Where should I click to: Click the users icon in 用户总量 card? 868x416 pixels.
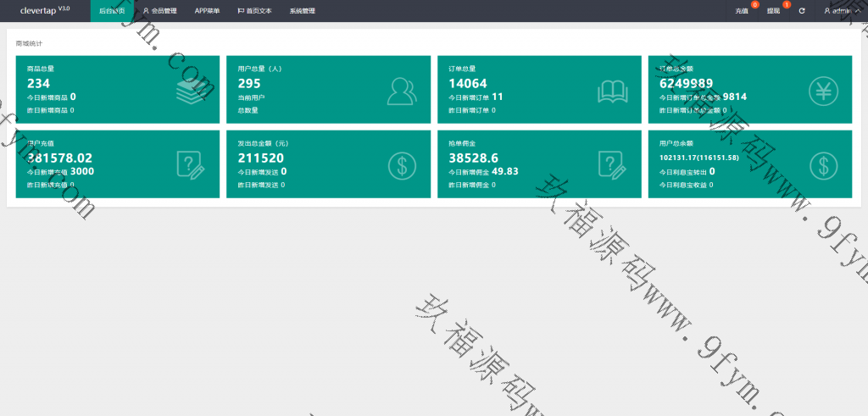(402, 91)
